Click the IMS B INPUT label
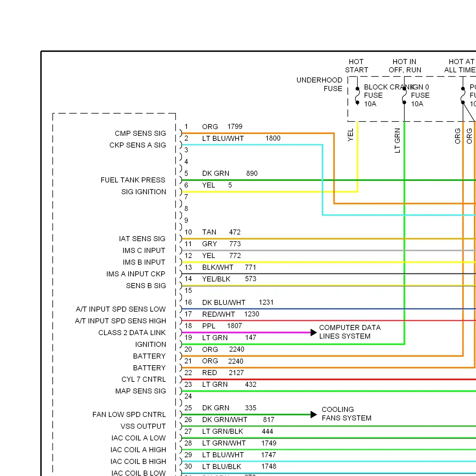 coord(144,262)
